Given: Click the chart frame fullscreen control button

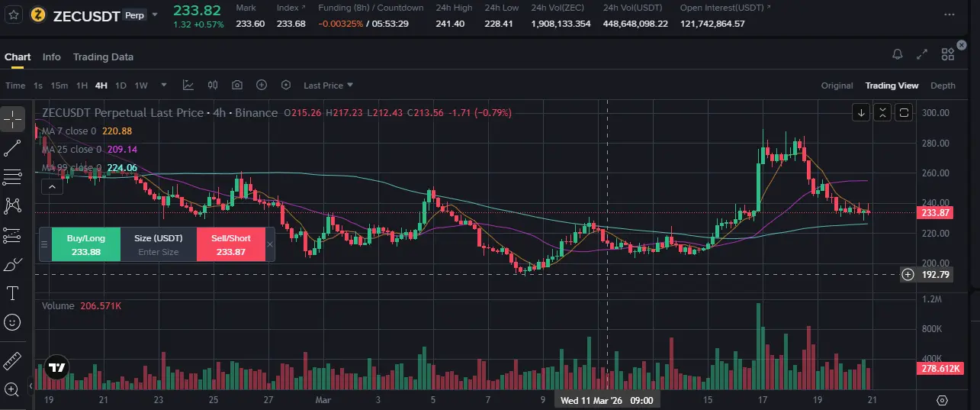Looking at the screenshot, I should pyautogui.click(x=904, y=113).
